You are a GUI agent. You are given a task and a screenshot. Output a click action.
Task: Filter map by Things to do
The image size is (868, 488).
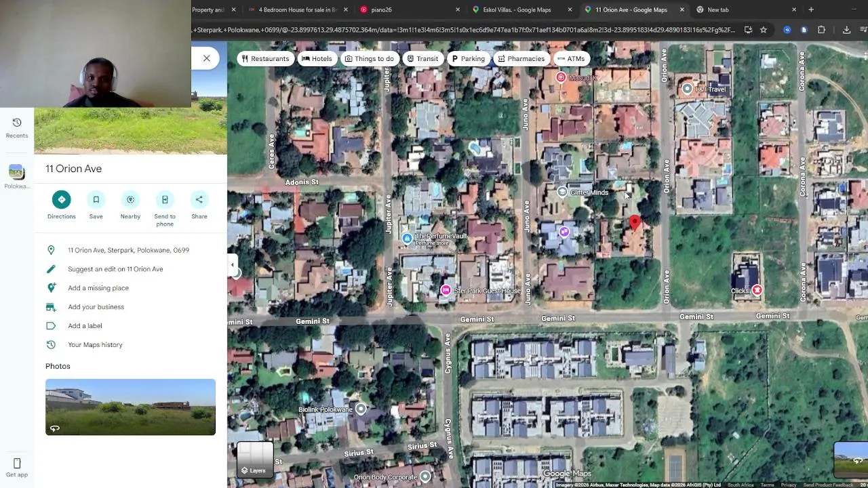(369, 59)
